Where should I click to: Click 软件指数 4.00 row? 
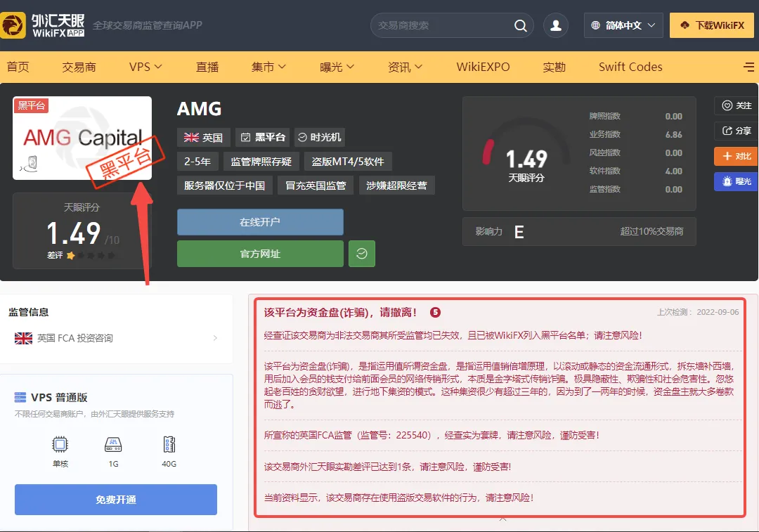point(635,171)
